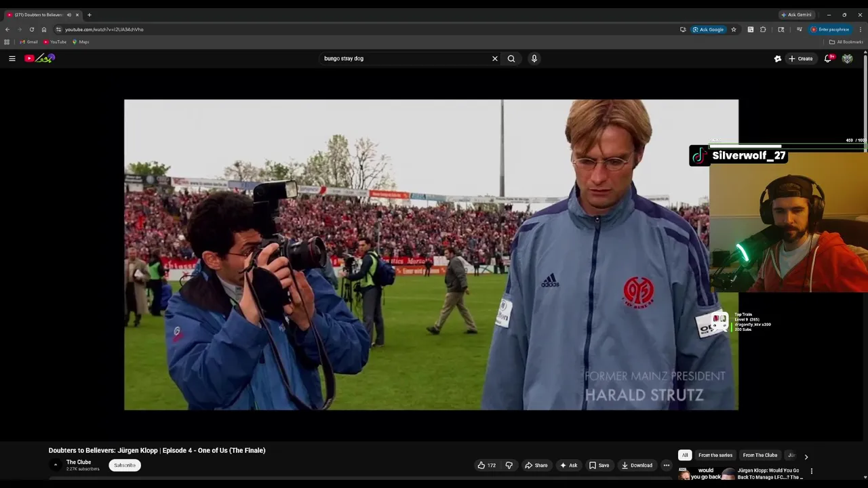Start voice search with microphone icon
This screenshot has height=488, width=868.
point(534,58)
